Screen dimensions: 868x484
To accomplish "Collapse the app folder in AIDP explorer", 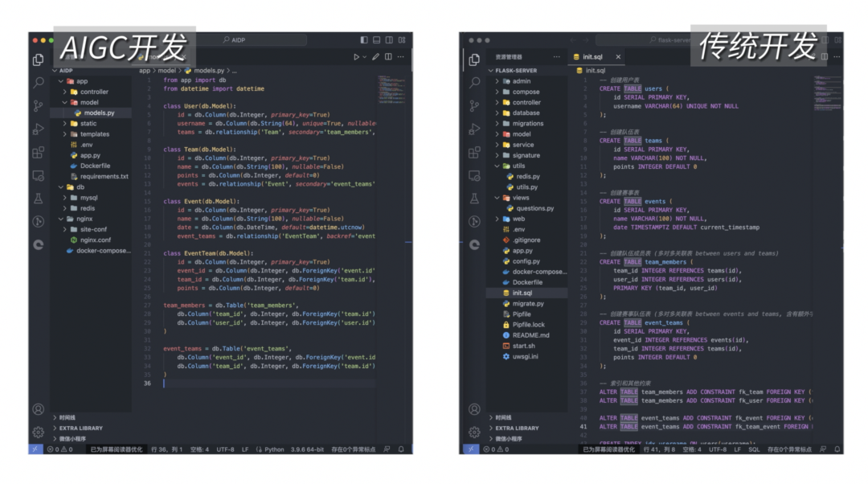I will 61,81.
